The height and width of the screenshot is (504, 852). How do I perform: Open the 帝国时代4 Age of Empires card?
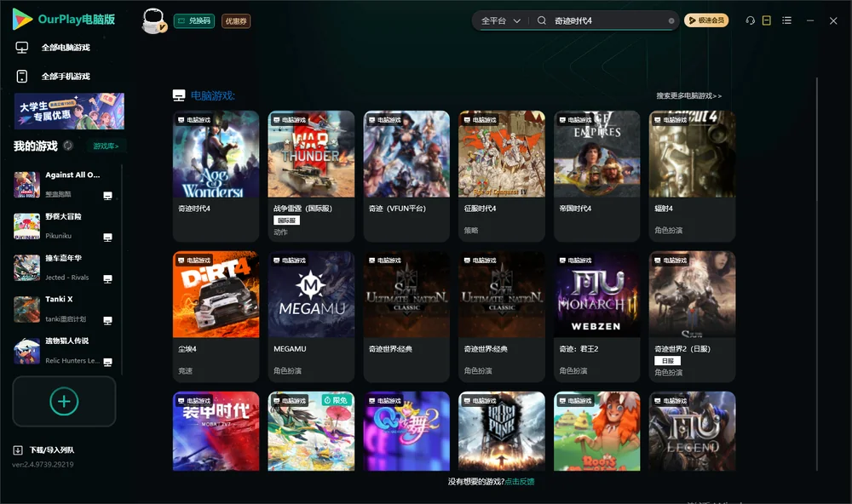pos(597,176)
